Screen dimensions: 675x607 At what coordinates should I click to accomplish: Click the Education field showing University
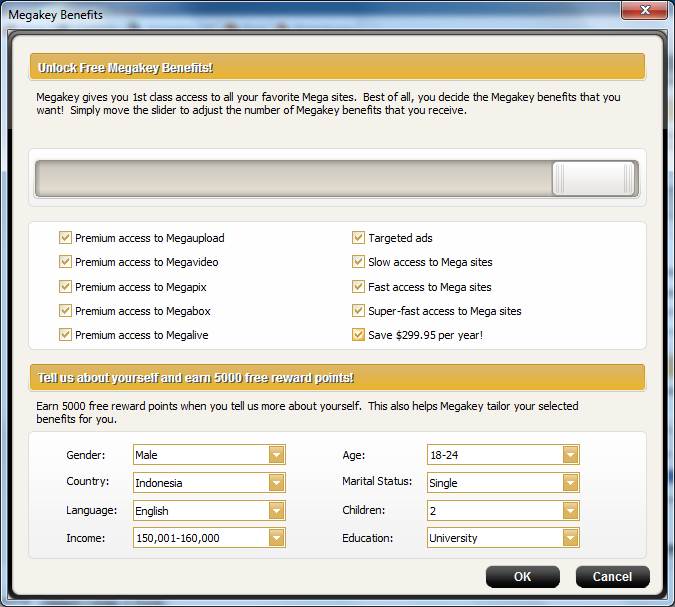point(503,538)
